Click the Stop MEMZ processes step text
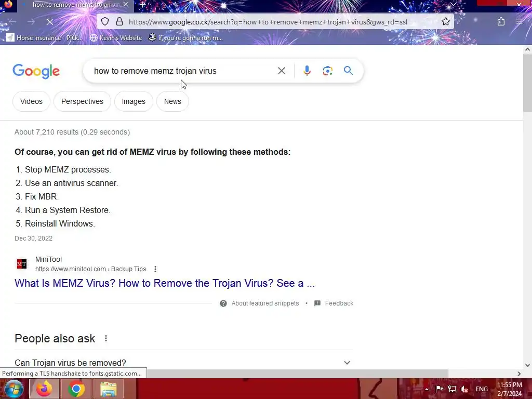The height and width of the screenshot is (399, 532). tap(68, 170)
